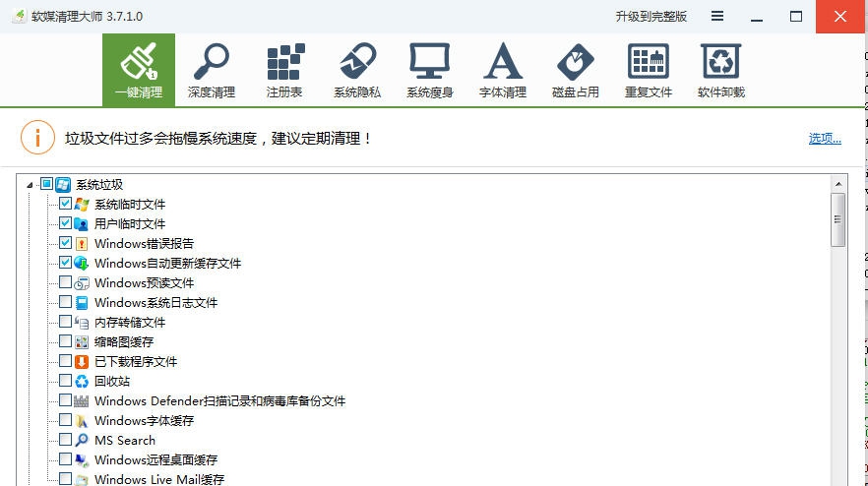Click the 回收站 recycle icon
This screenshot has height=486, width=868.
(x=82, y=382)
